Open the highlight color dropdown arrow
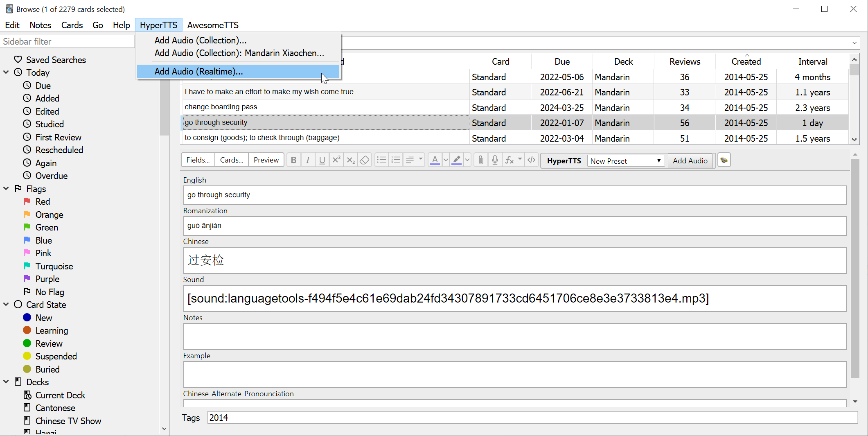This screenshot has height=436, width=868. 467,160
